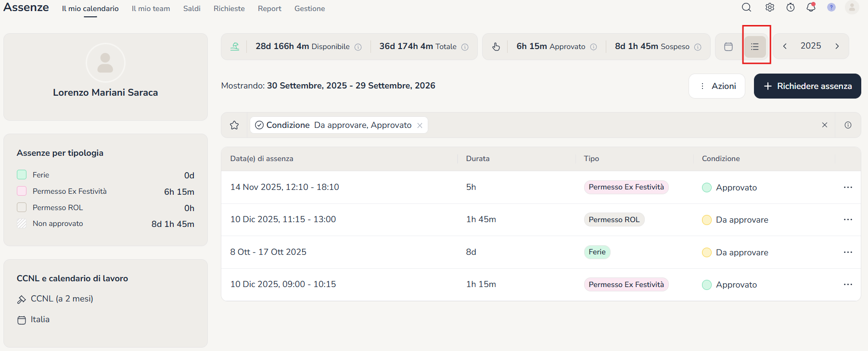Show info for Disponibile balance
Image resolution: width=868 pixels, height=351 pixels.
tap(358, 47)
